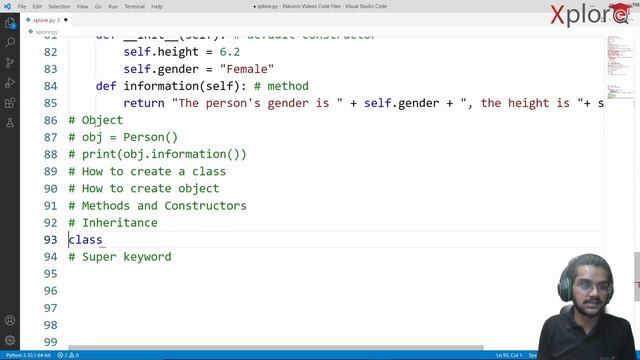640x360 pixels.
Task: Click Ln 93, Col 1 status entry
Action: click(509, 355)
